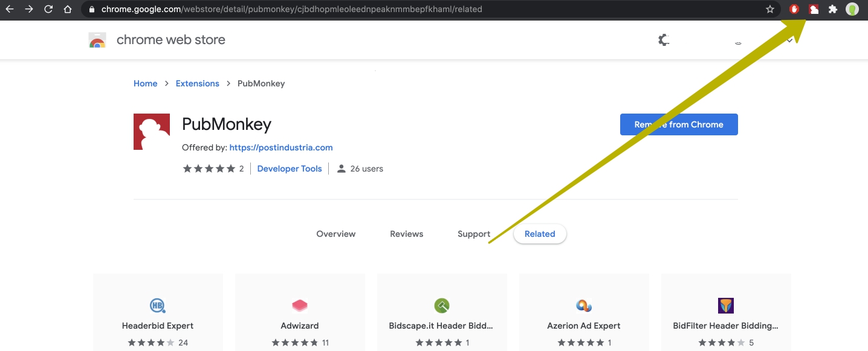
Task: Open the Extensions puzzle piece menu
Action: click(x=833, y=9)
